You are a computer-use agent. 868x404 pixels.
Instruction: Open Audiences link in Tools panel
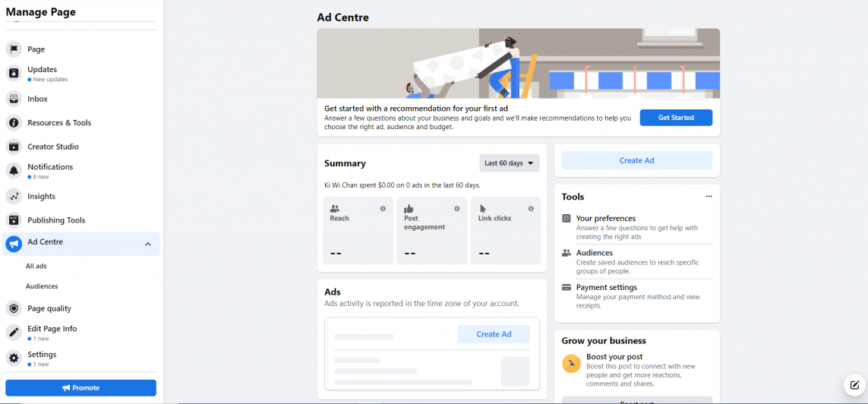(x=594, y=253)
